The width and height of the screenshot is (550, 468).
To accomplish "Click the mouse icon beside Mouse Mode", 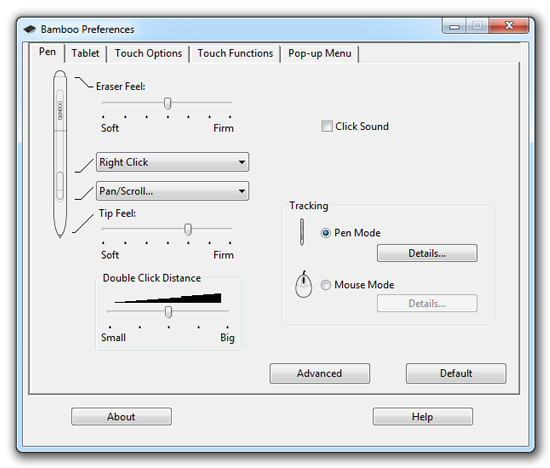I will [304, 284].
